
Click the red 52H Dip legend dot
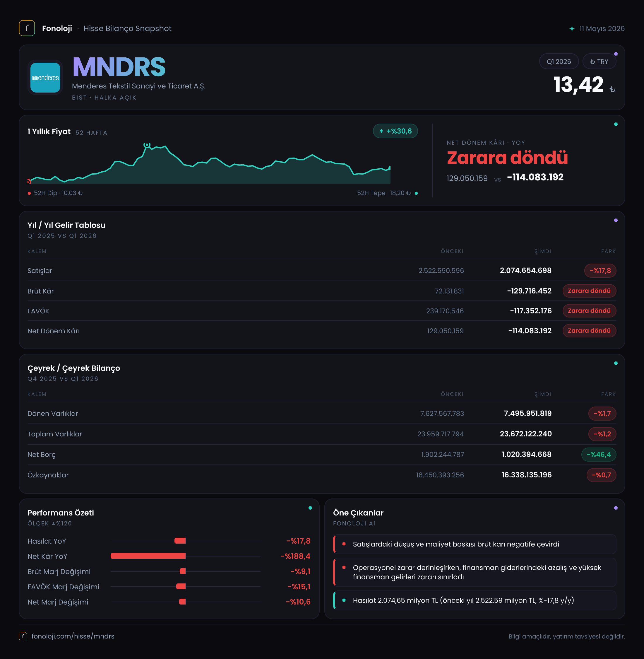pos(30,193)
